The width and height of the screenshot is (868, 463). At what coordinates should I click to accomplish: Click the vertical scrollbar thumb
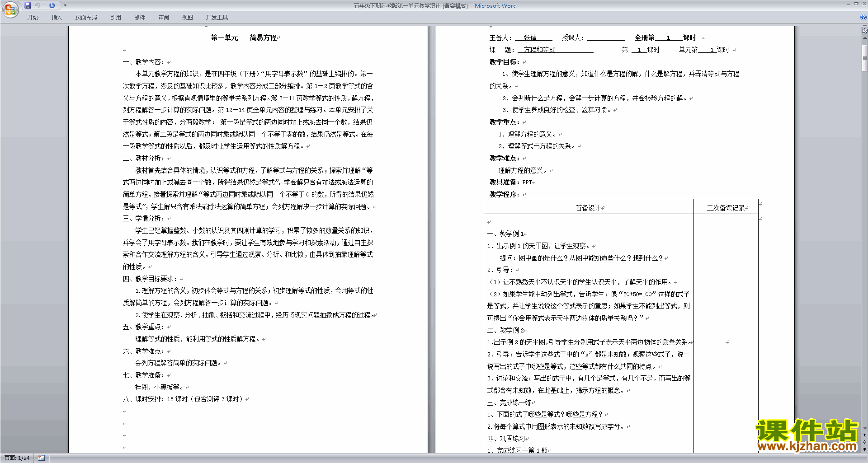pyautogui.click(x=864, y=58)
